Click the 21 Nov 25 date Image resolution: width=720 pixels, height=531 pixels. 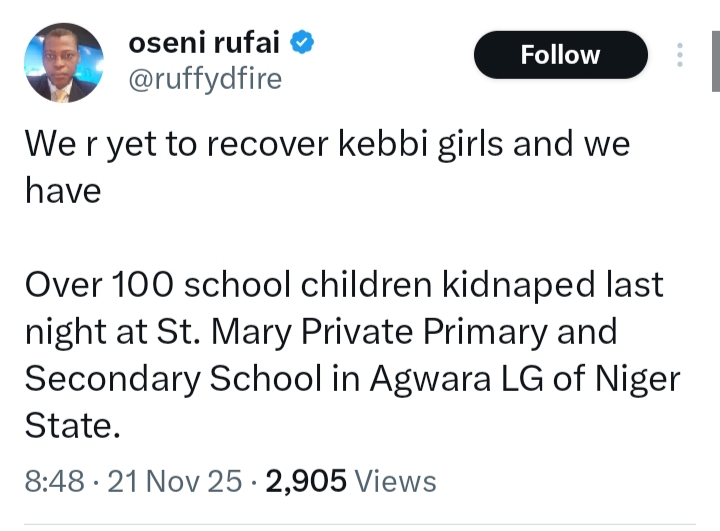[x=174, y=481]
